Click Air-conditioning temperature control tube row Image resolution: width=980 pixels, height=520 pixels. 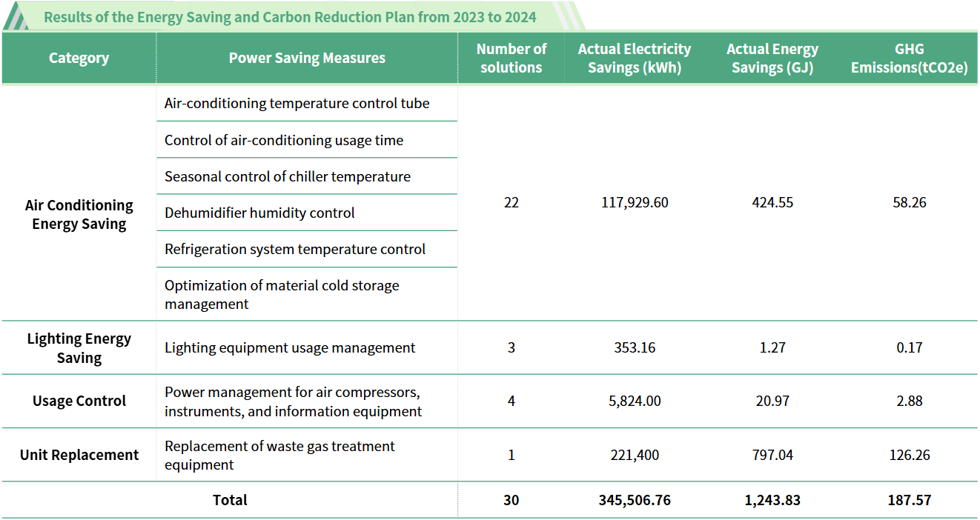tap(297, 104)
